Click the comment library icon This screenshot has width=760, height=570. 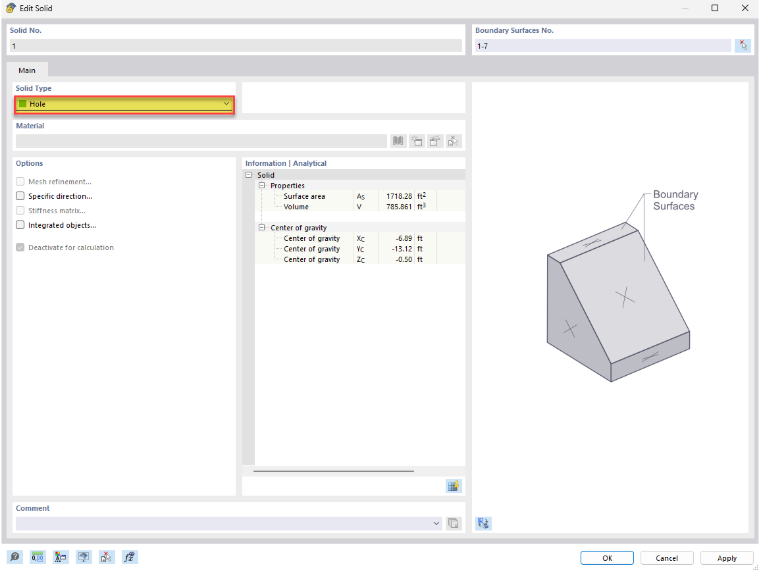(x=453, y=523)
